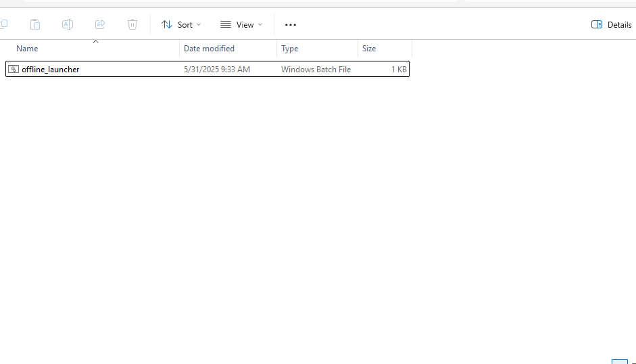Click the Rename icon in toolbar
Screen dimensions: 636x364
[68, 24]
